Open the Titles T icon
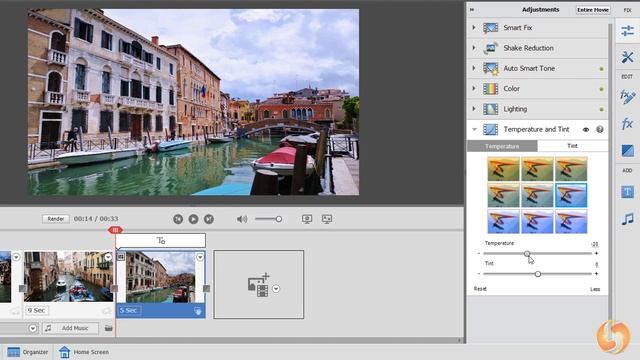Viewport: 640px width, 360px height. 627,192
